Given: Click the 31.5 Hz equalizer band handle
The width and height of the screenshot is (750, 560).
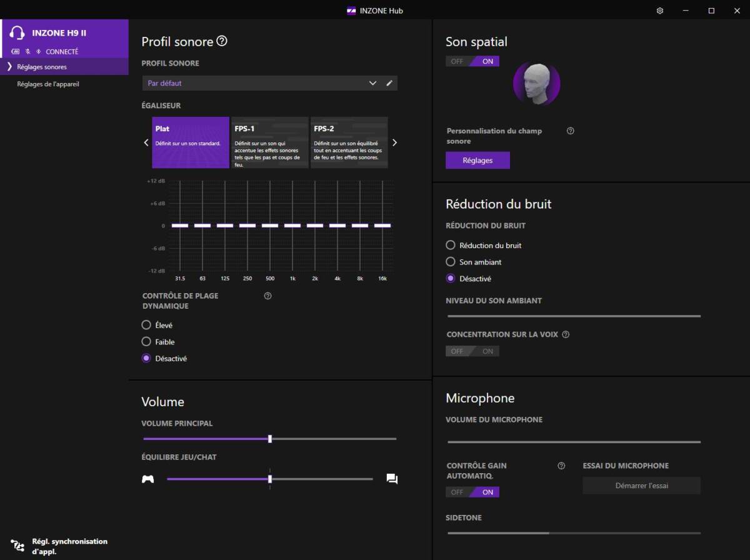Looking at the screenshot, I should coord(180,226).
